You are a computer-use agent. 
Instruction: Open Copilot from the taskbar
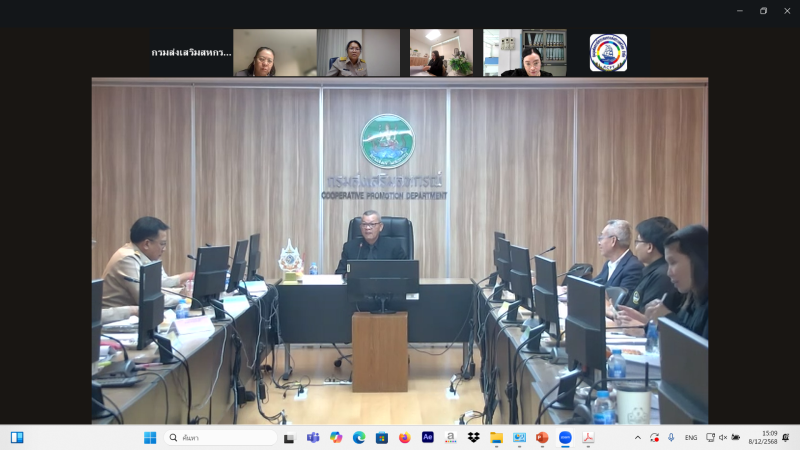[336, 437]
